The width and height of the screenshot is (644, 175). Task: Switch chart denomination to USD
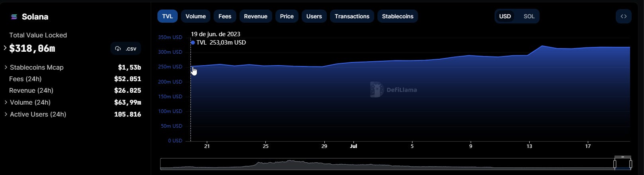[505, 16]
